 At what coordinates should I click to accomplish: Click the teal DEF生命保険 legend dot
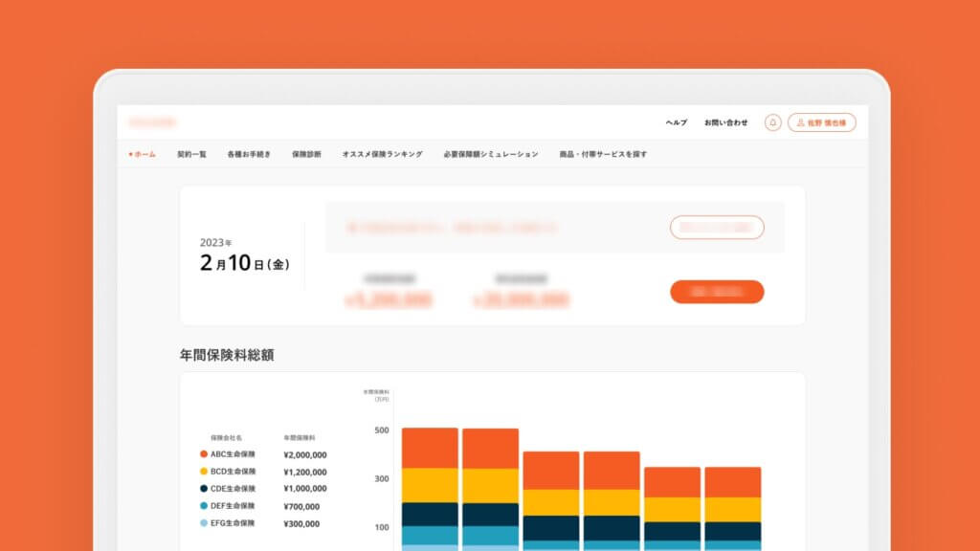204,506
